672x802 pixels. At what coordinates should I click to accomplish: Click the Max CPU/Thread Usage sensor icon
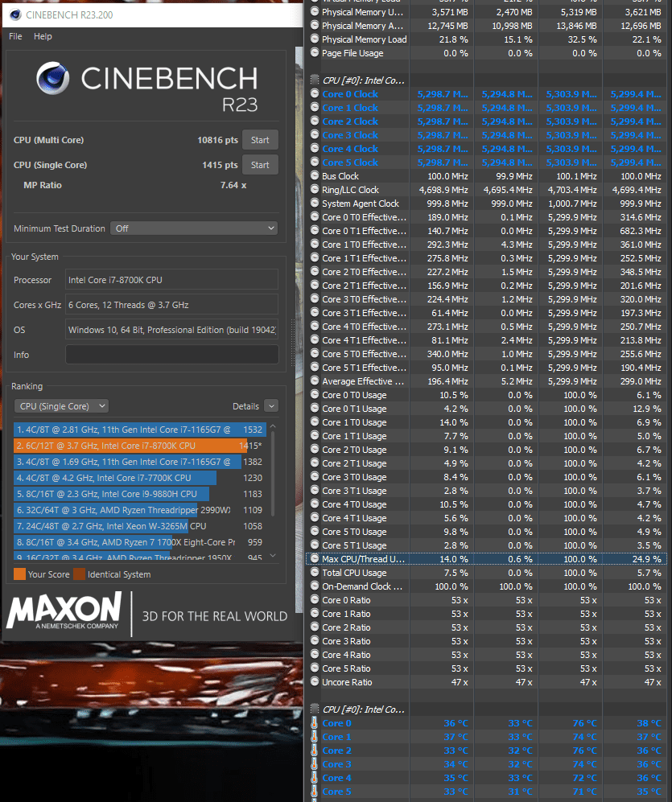click(315, 559)
